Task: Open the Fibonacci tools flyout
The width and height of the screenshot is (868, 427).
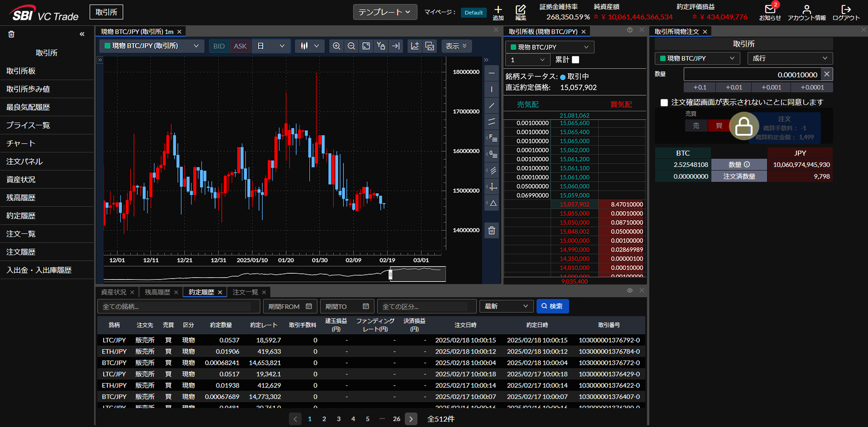Action: pos(492,138)
